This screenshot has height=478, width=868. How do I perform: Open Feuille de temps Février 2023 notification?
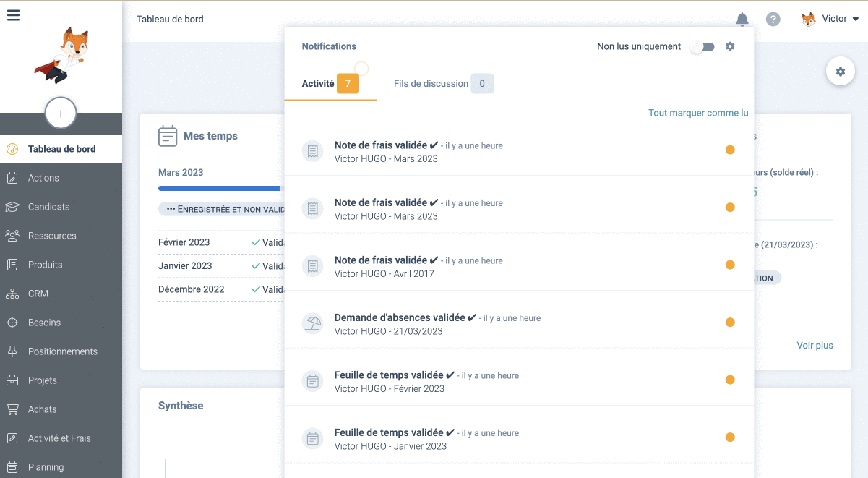point(389,381)
